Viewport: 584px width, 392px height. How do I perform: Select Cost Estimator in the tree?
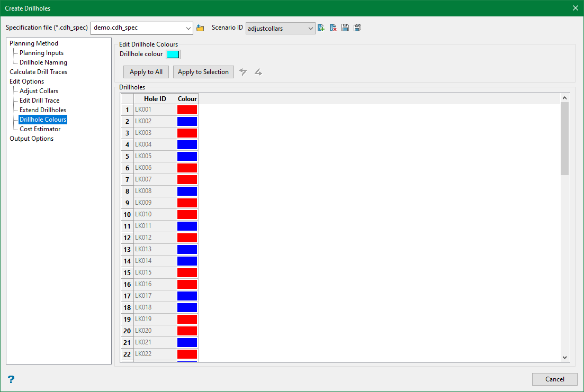[x=40, y=129]
